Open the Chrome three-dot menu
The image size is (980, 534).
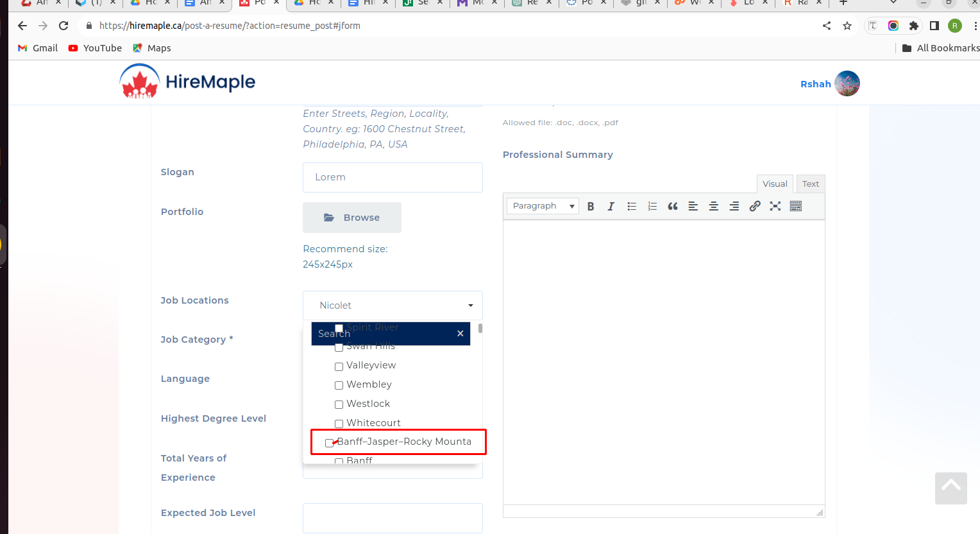976,26
